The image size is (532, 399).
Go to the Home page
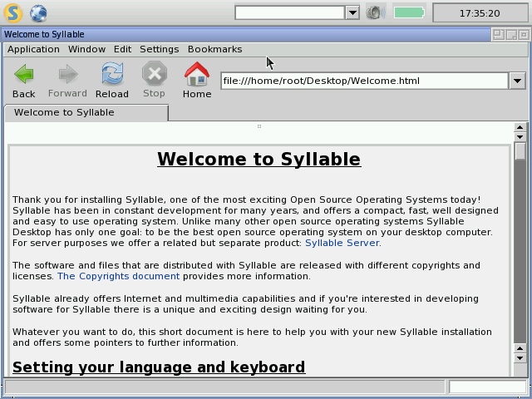(197, 81)
